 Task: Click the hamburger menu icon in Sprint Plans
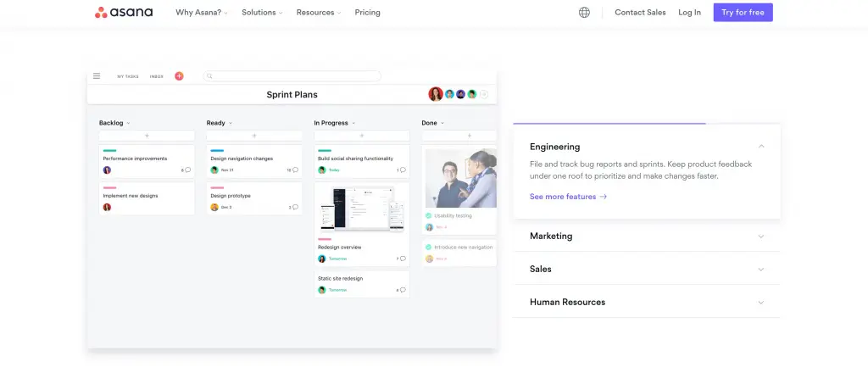(97, 75)
